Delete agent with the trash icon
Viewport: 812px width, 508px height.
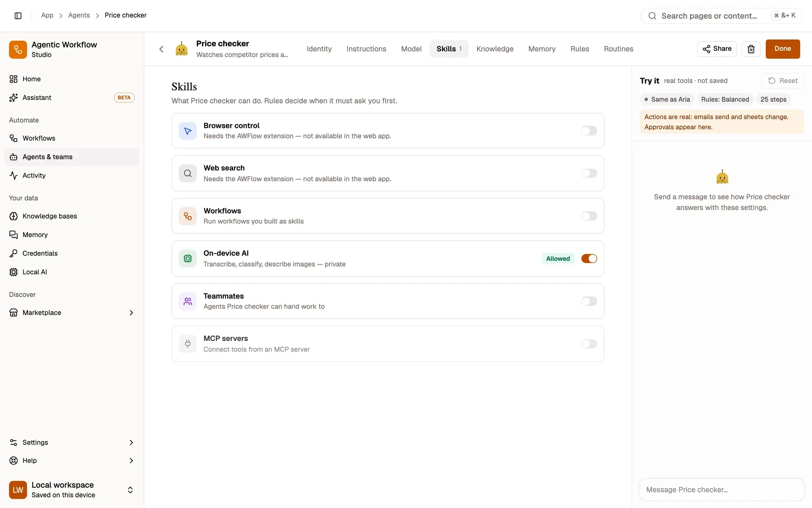pyautogui.click(x=751, y=49)
